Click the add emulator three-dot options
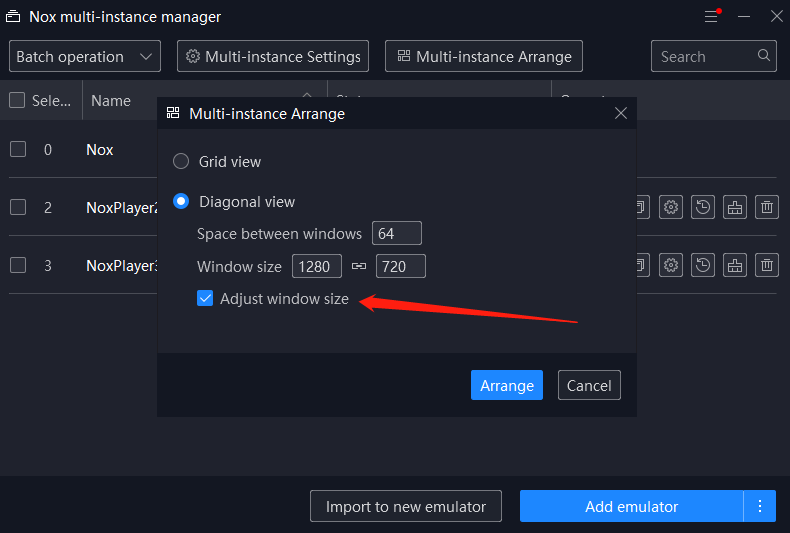Viewport: 790px width, 533px height. (x=760, y=506)
